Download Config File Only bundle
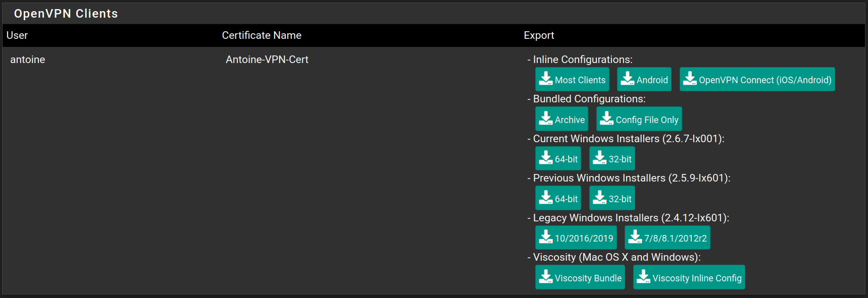Image resolution: width=868 pixels, height=298 pixels. [x=639, y=119]
